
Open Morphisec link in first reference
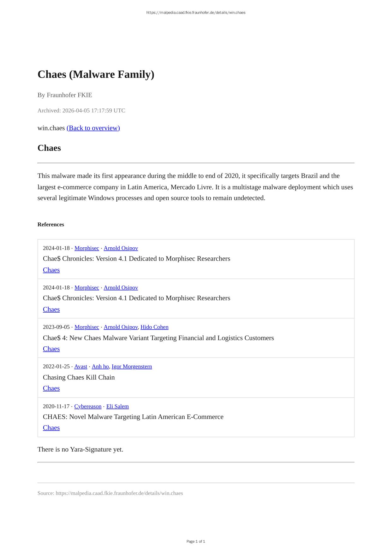[x=86, y=248]
